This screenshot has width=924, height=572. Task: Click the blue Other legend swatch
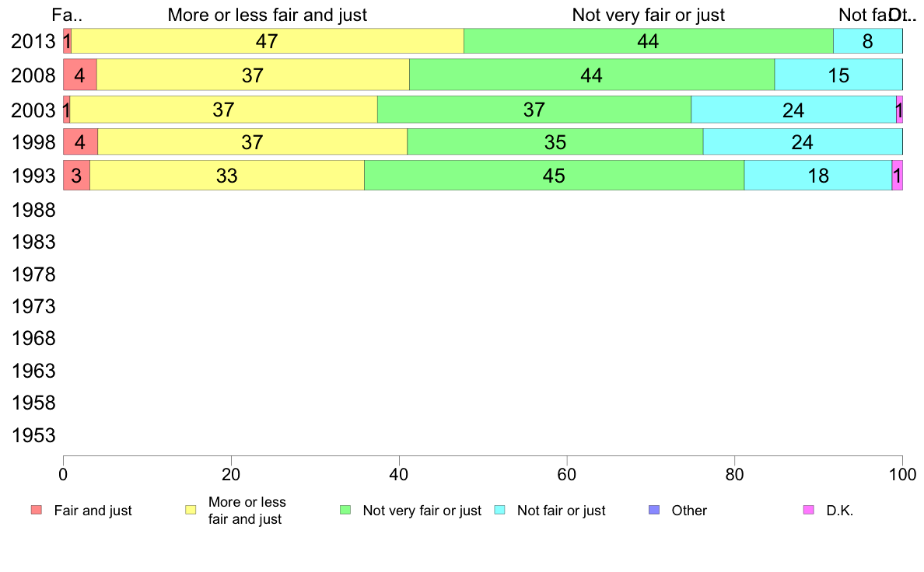pos(654,510)
